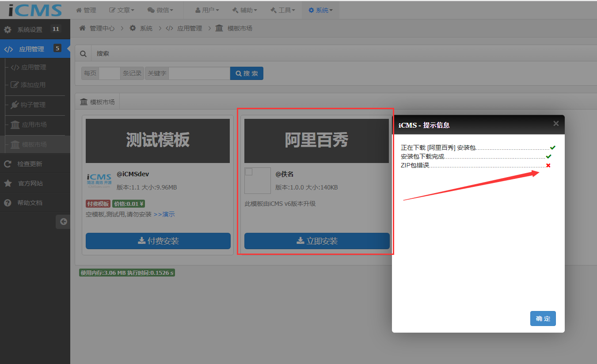Click the broken avatar image of @佚名

point(258,181)
